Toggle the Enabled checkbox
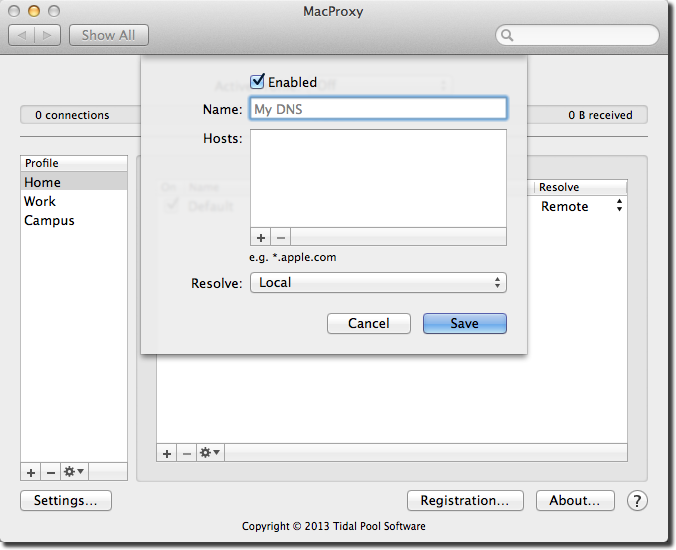 [257, 81]
